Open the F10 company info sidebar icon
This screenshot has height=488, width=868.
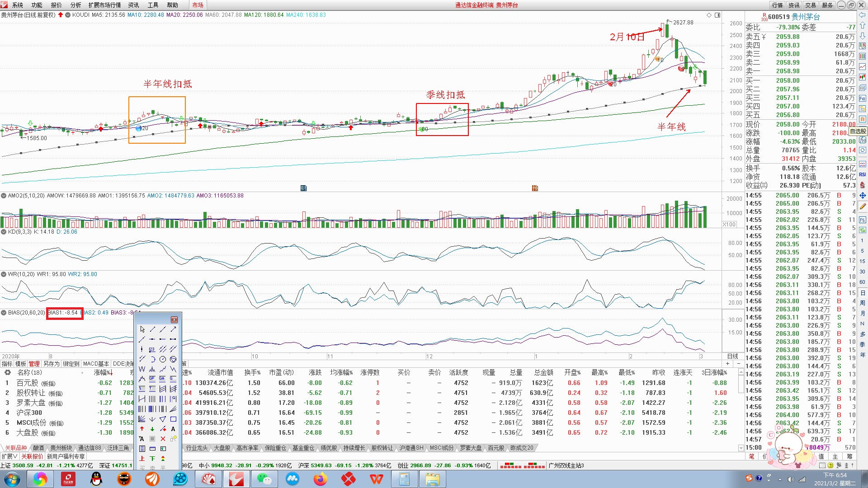click(x=863, y=99)
